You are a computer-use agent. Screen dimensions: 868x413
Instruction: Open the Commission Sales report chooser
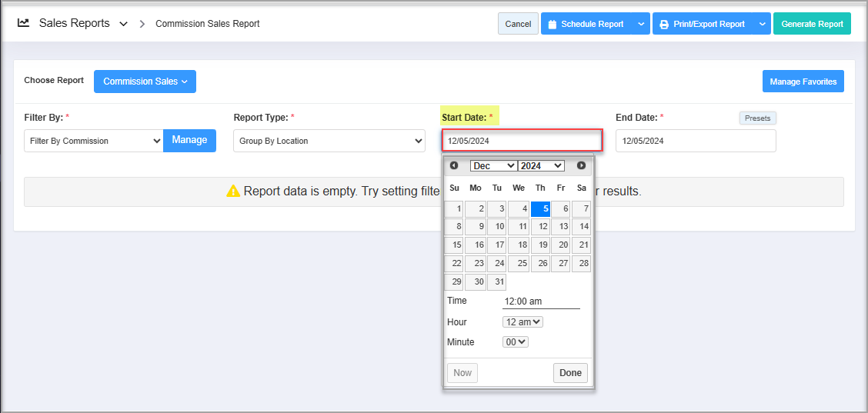click(145, 82)
